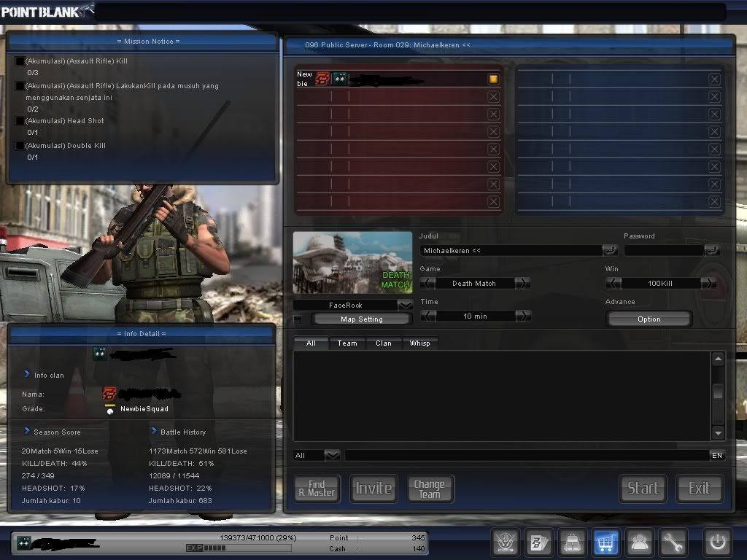Tick the Double Kill mission checkbox
This screenshot has height=560, width=747.
point(20,146)
